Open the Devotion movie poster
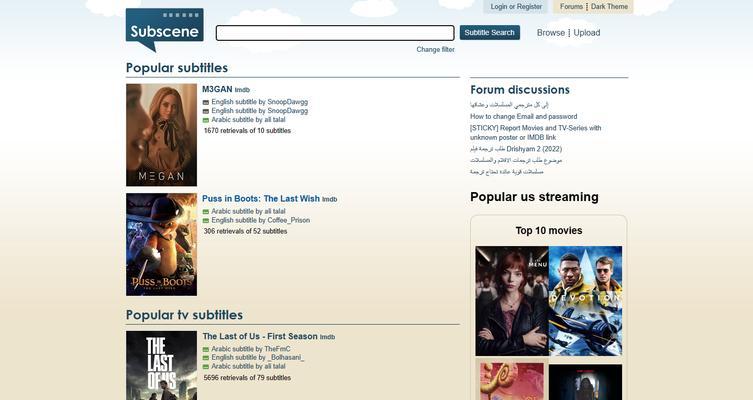This screenshot has width=753, height=400. tap(585, 301)
